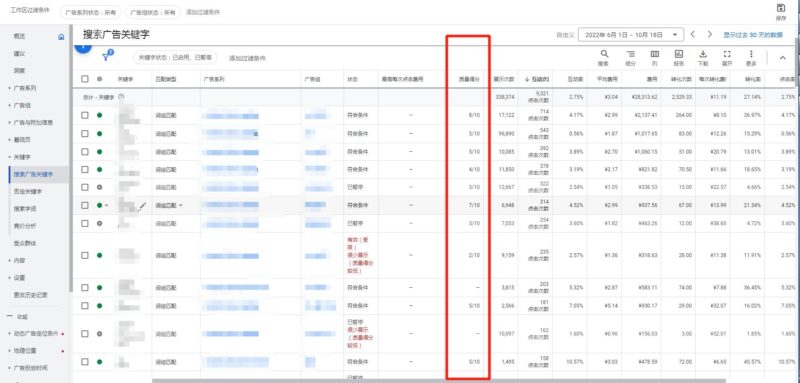The image size is (800, 383).
Task: Tick checkbox for the 1,495 impressions row
Action: 85,362
